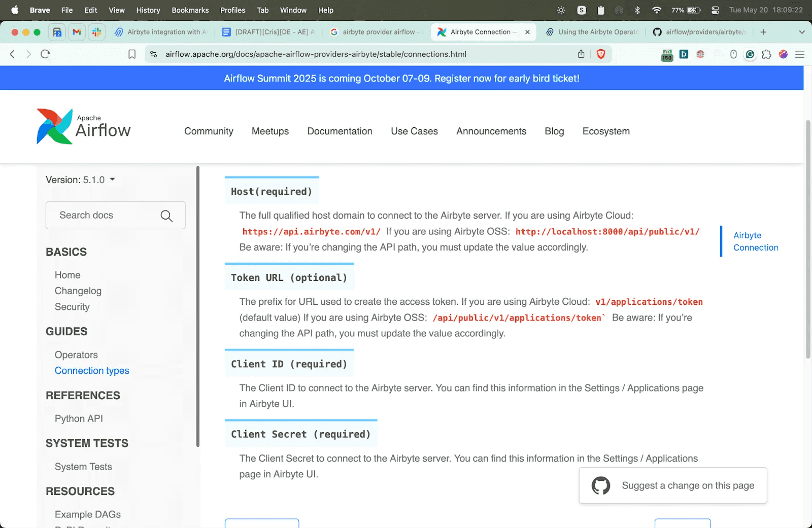Bookmark this page with the bookmark icon

tap(132, 54)
